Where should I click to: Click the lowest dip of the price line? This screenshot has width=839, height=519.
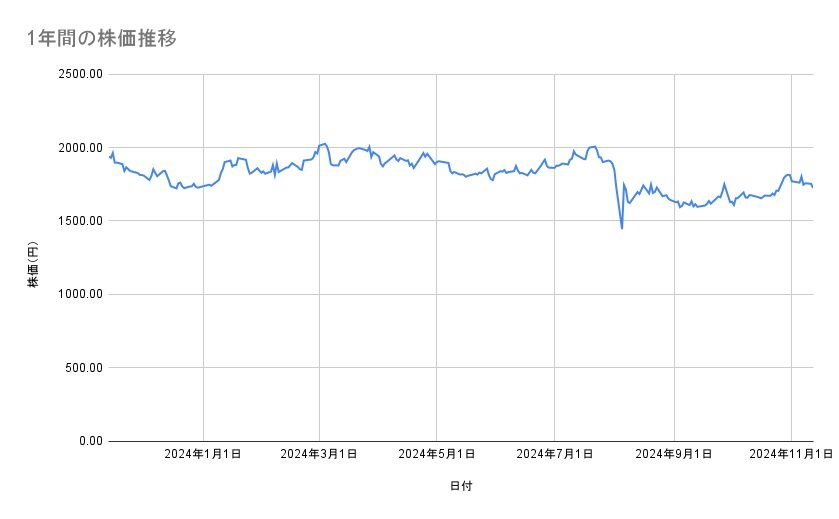pos(622,228)
